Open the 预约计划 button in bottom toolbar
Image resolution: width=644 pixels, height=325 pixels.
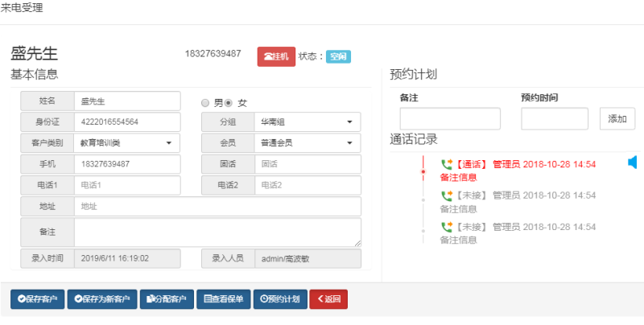(279, 299)
